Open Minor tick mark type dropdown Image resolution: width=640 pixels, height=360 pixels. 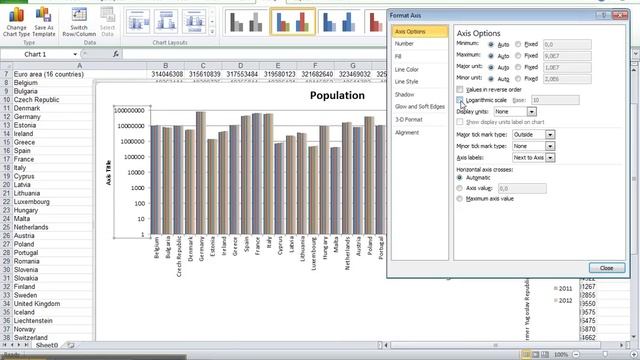pos(550,146)
